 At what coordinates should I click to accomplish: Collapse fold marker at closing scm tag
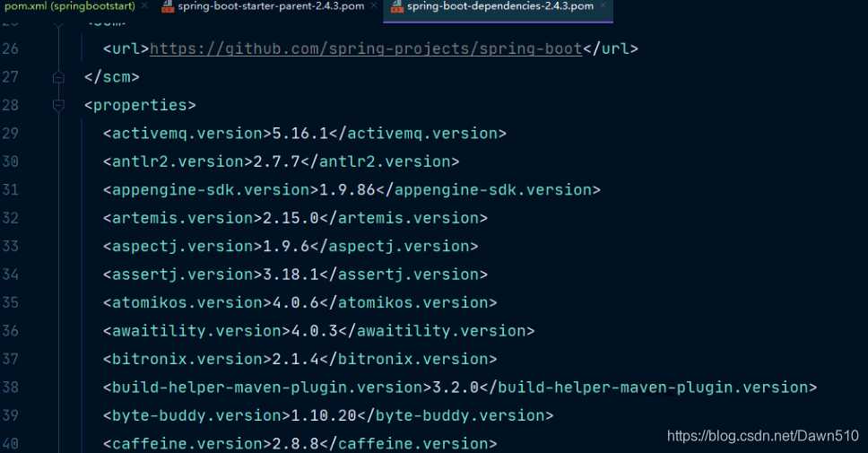point(58,77)
